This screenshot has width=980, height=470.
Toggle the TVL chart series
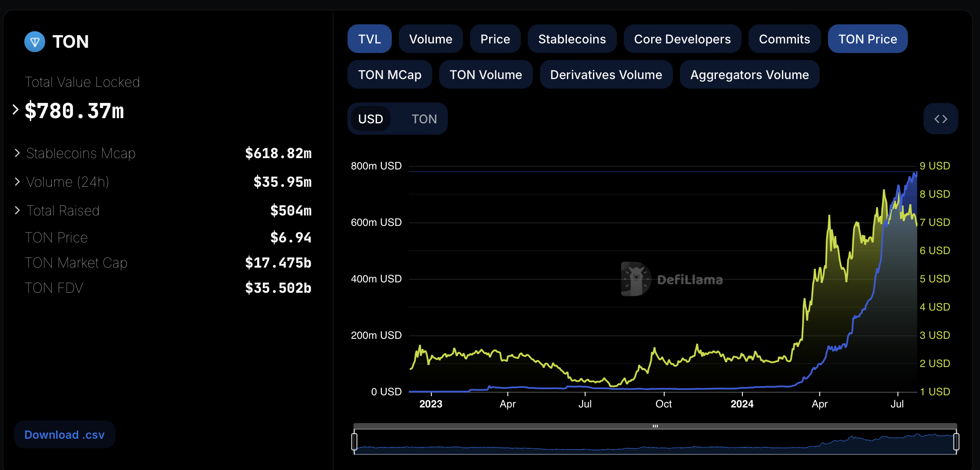(369, 39)
